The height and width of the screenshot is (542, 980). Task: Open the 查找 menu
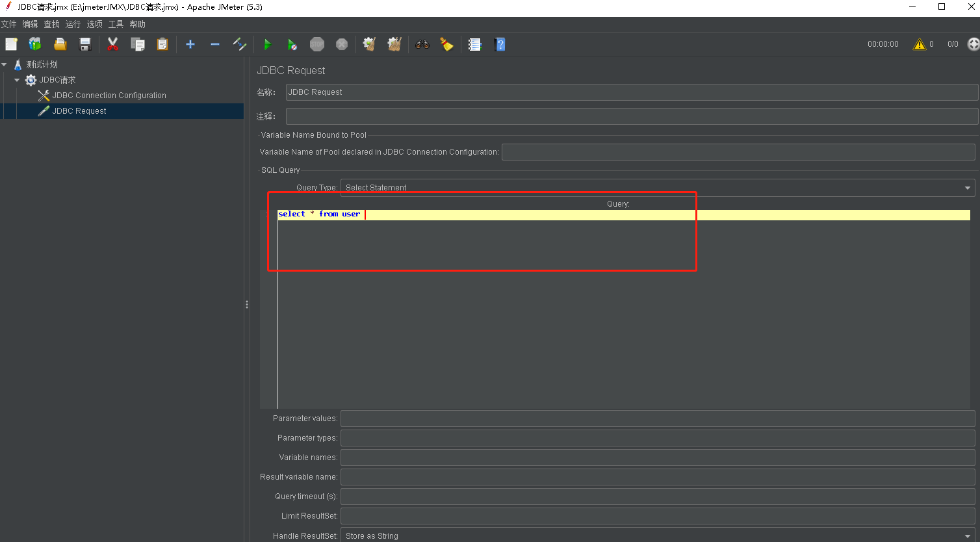(51, 24)
